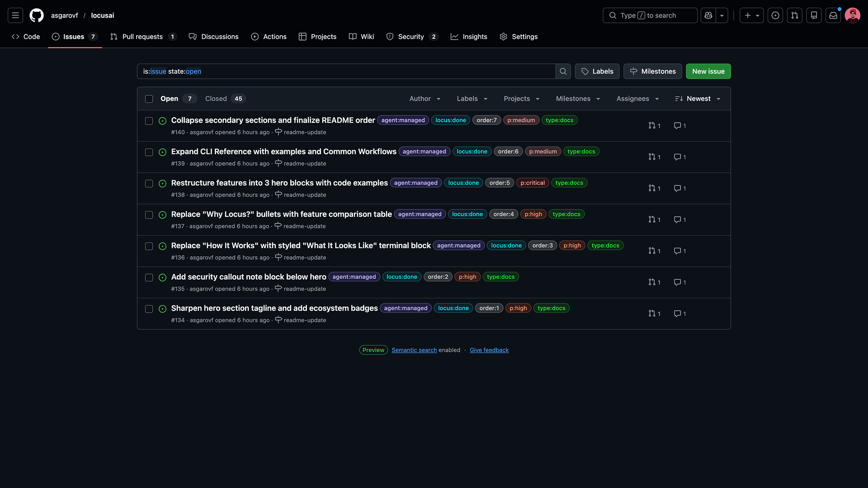This screenshot has width=868, height=488.
Task: Open the Semantic search link
Action: pyautogui.click(x=414, y=350)
